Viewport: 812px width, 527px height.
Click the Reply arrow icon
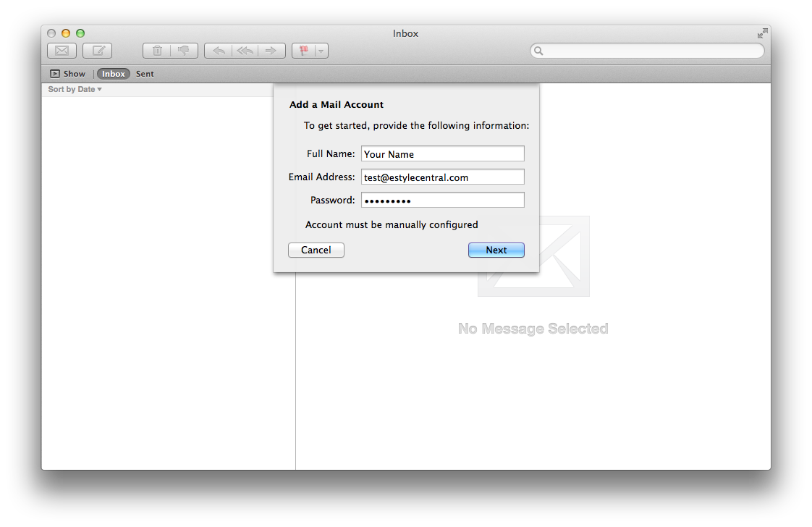[218, 51]
